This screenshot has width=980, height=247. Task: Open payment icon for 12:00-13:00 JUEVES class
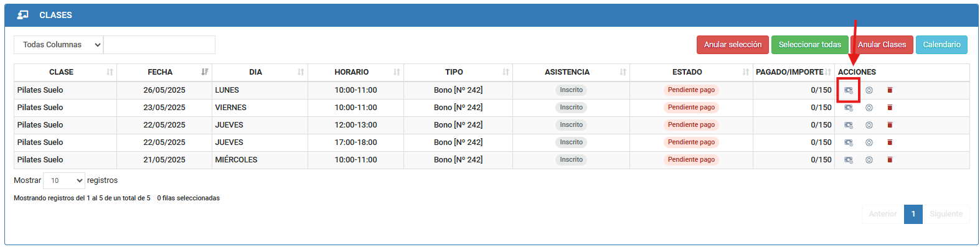[x=849, y=125]
